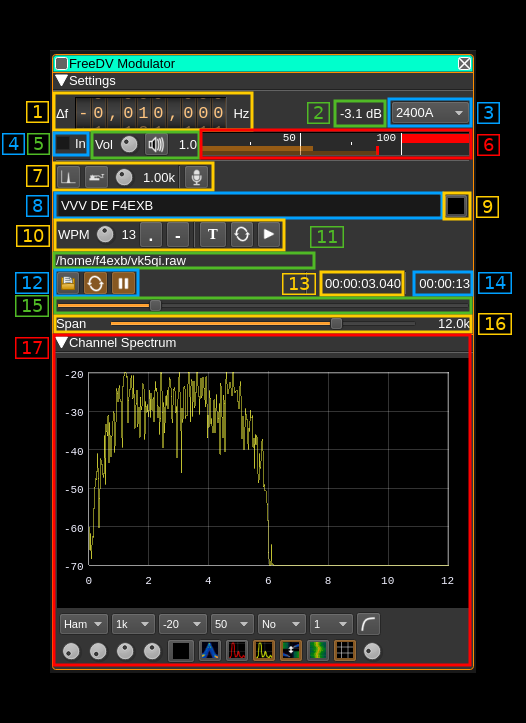526x723 pixels.
Task: Collapse the Channel Spectrum section
Action: click(61, 343)
